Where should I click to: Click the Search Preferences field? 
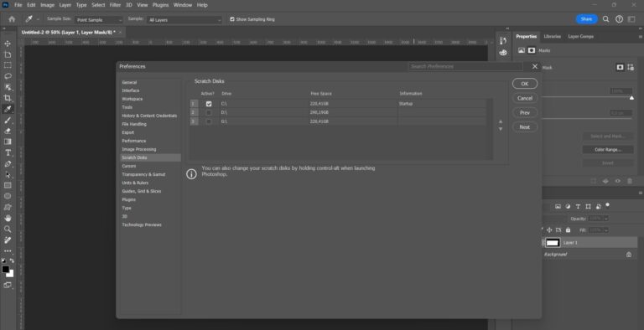coord(465,66)
